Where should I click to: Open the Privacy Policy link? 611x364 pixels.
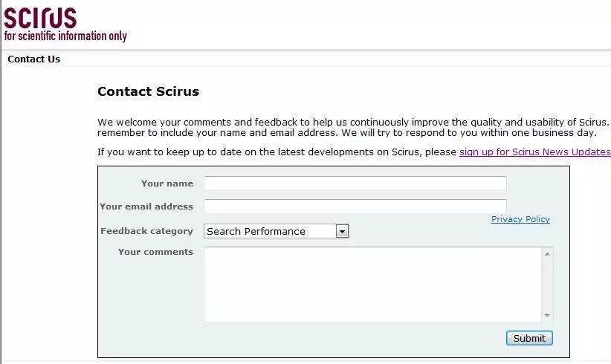tap(520, 219)
